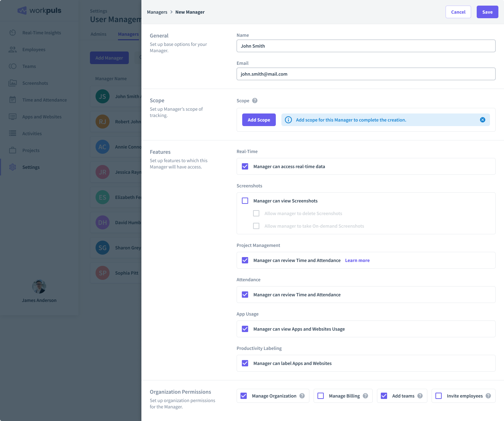Select the Employees sidebar icon

[13, 49]
